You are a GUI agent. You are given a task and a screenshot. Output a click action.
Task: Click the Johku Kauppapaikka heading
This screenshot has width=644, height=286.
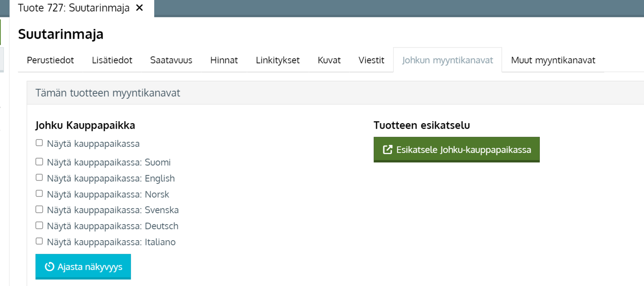coord(85,126)
